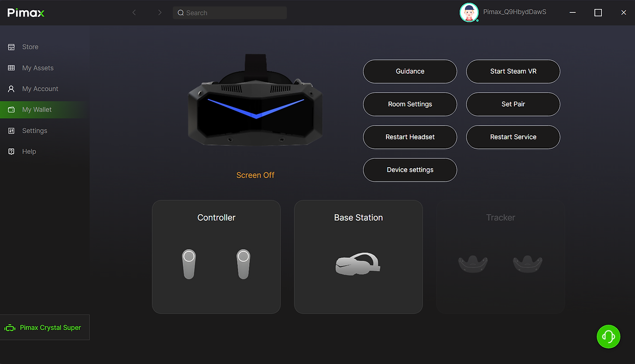The width and height of the screenshot is (635, 364).
Task: Click the Settings sliders icon
Action: tap(11, 131)
